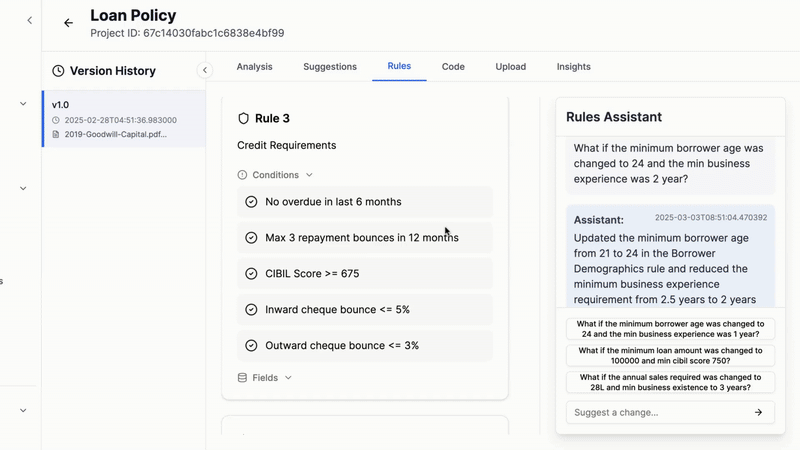The width and height of the screenshot is (800, 450).
Task: Click the far-left sidebar collapse chevron
Action: pyautogui.click(x=29, y=20)
